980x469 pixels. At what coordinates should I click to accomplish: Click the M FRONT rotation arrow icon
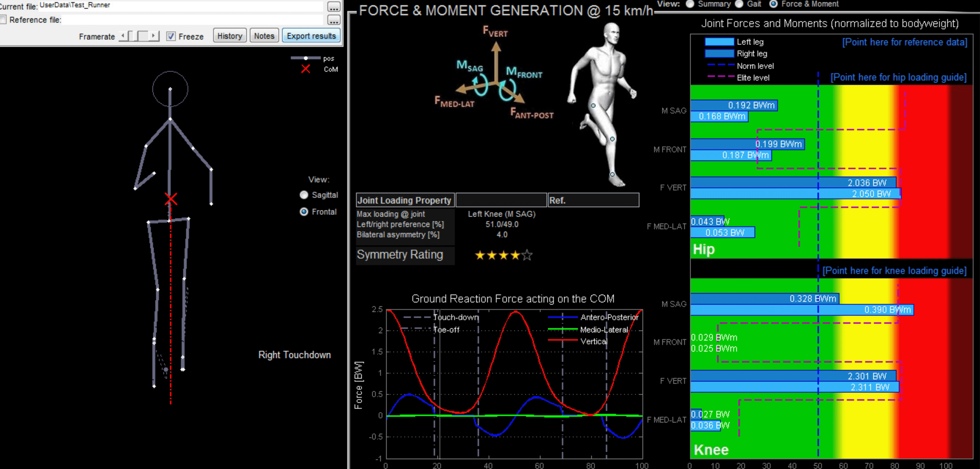(507, 91)
